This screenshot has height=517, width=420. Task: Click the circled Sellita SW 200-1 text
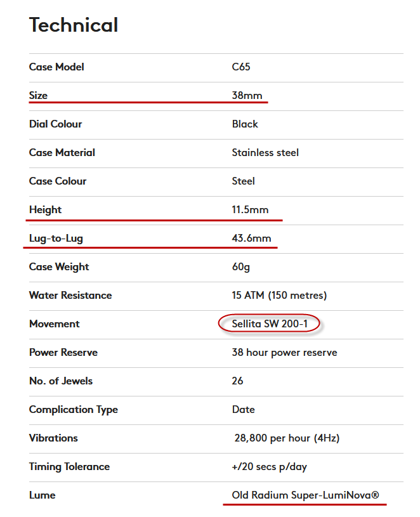pos(269,324)
